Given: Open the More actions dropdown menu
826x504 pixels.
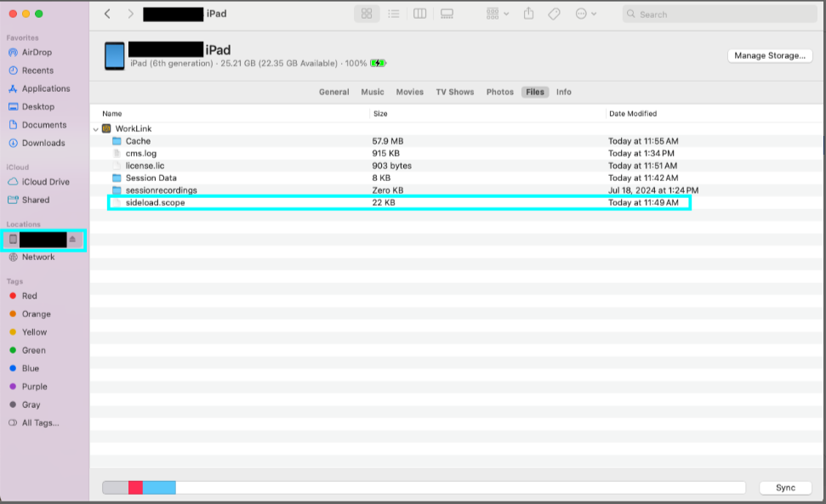Looking at the screenshot, I should [x=585, y=14].
